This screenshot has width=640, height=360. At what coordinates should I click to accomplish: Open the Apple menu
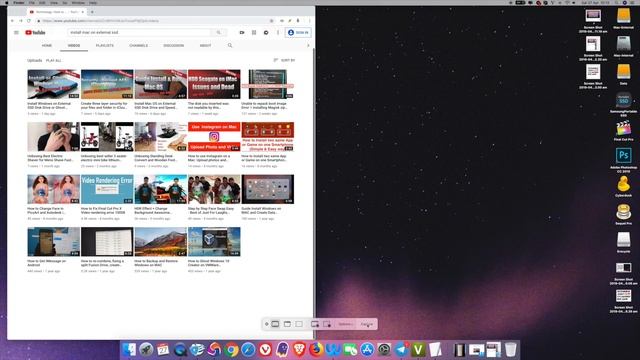(x=6, y=2)
